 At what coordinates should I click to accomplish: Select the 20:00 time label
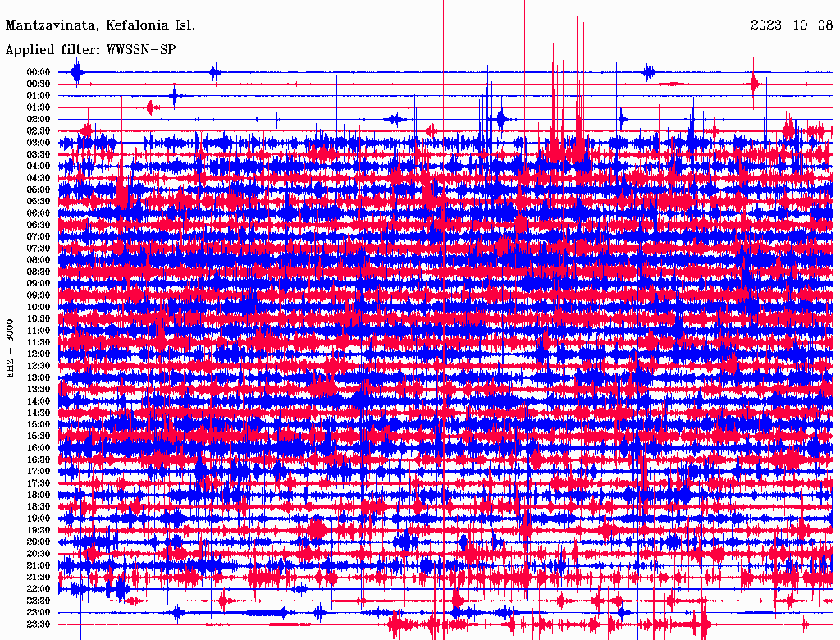pos(39,542)
